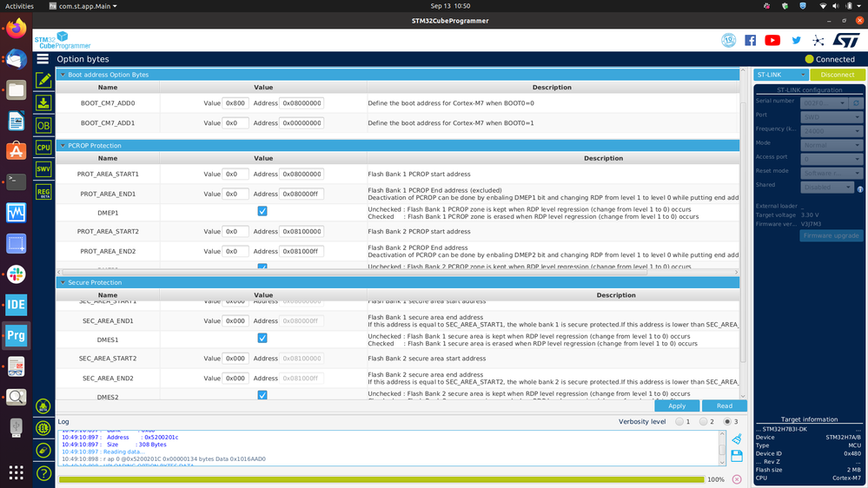
Task: Open Activities overview in top bar
Action: pyautogui.click(x=19, y=6)
